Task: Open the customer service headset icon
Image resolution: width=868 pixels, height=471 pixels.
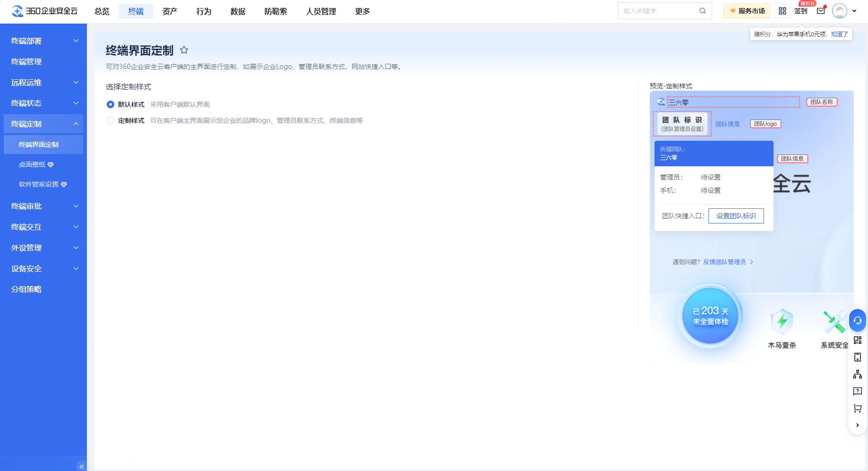Action: coord(858,320)
